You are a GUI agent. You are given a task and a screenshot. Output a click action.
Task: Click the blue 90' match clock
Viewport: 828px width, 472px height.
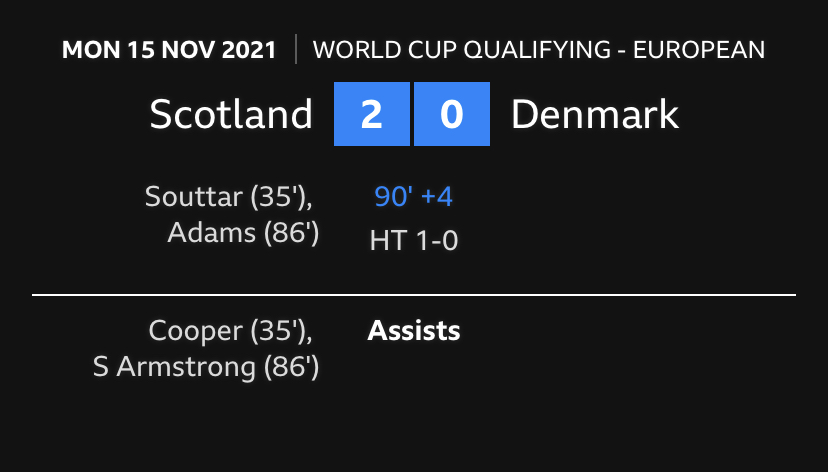click(x=394, y=197)
